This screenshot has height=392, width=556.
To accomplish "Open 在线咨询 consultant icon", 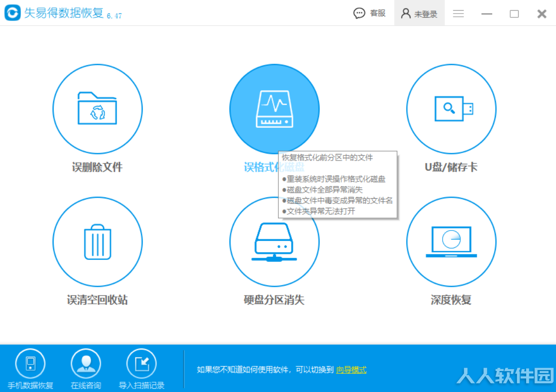I will (x=86, y=364).
